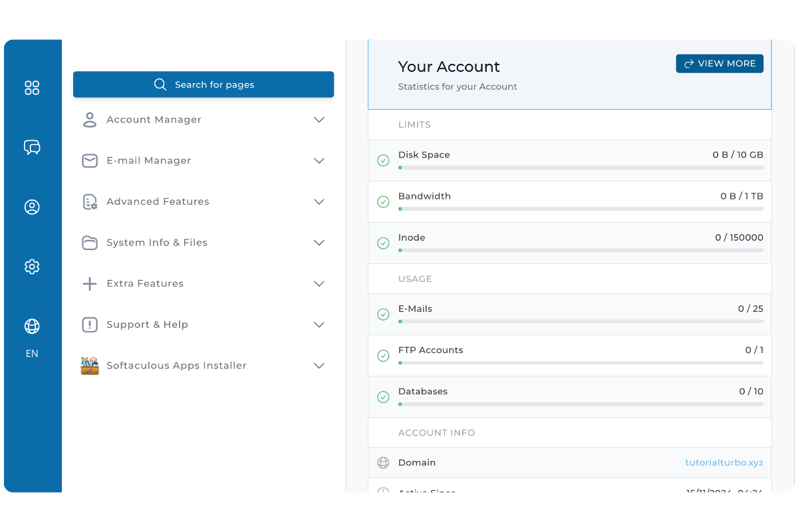Click the EN language label
The height and width of the screenshot is (532, 798).
pos(32,354)
